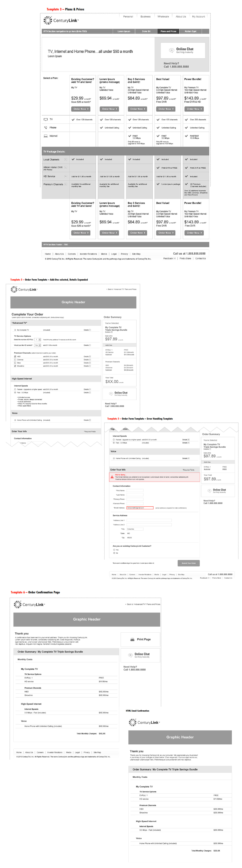The height and width of the screenshot is (868, 242).
Task: Click the TV icon in plan comparison
Action: click(x=45, y=119)
